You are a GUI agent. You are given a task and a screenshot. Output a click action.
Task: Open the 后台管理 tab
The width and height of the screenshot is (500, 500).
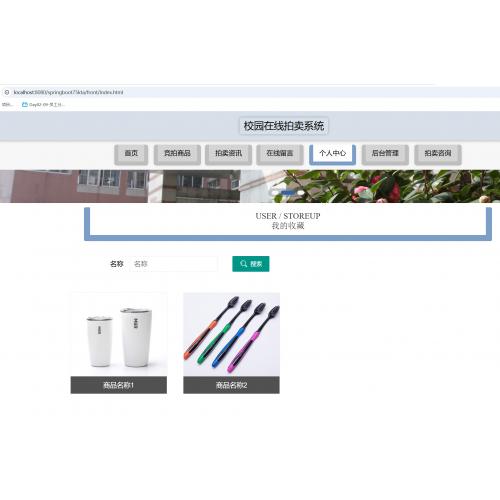click(x=385, y=154)
